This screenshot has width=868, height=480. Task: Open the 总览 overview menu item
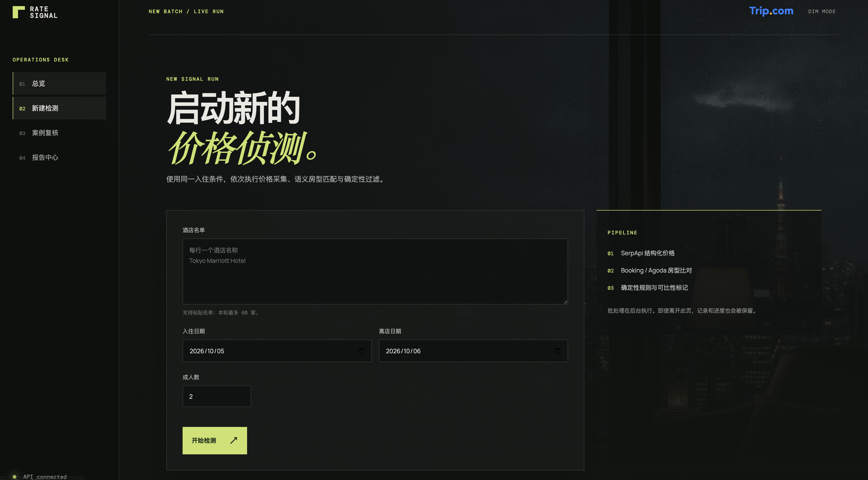(59, 83)
